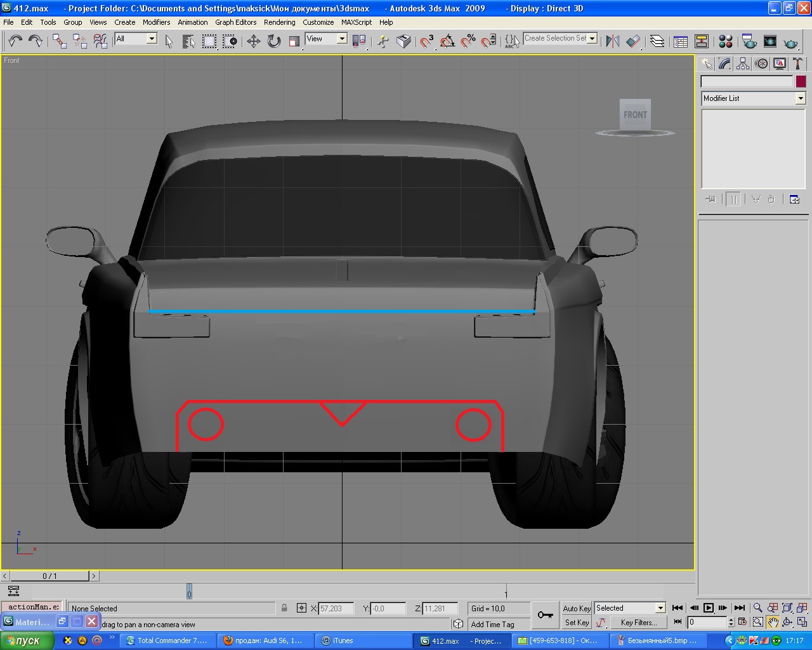
Task: Open the selection filter All dropdown
Action: point(152,39)
